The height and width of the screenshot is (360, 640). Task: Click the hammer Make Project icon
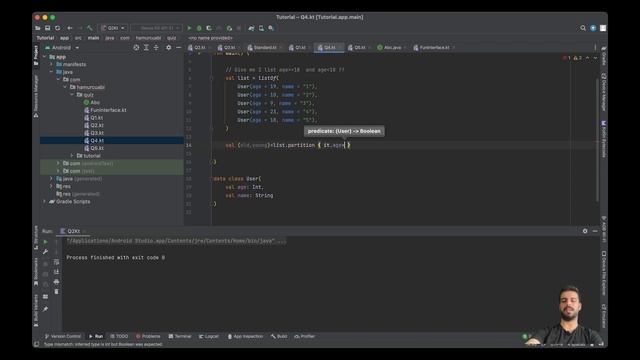[90, 28]
